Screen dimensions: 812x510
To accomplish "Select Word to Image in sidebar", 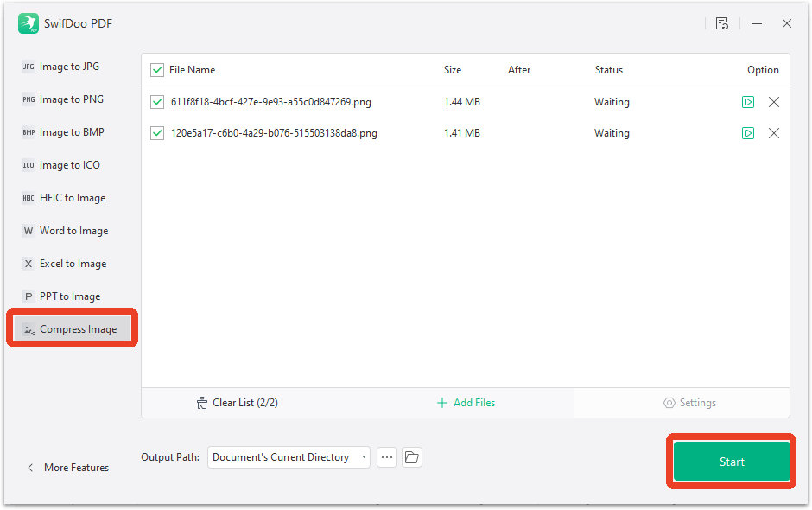I will pyautogui.click(x=65, y=231).
